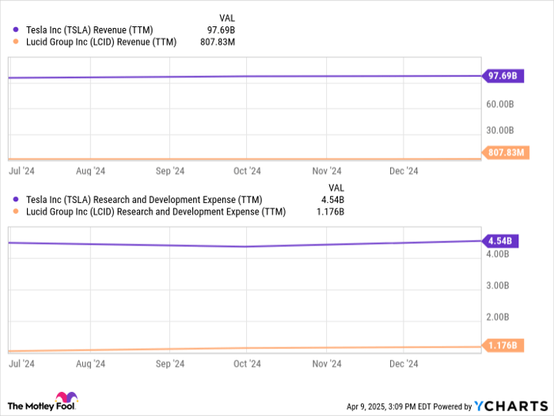Click the 3.00B axis label on R&D chart
This screenshot has width=554, height=416.
click(497, 286)
